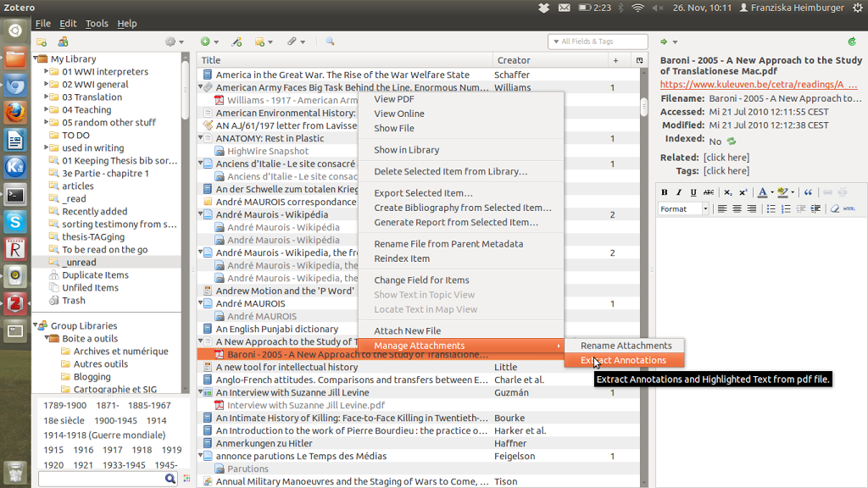
Task: Click the HTML source edit icon
Action: point(849,208)
